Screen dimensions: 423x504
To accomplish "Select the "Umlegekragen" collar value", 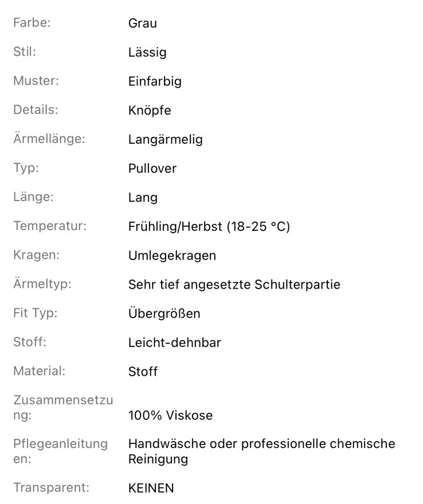I will pos(172,255).
